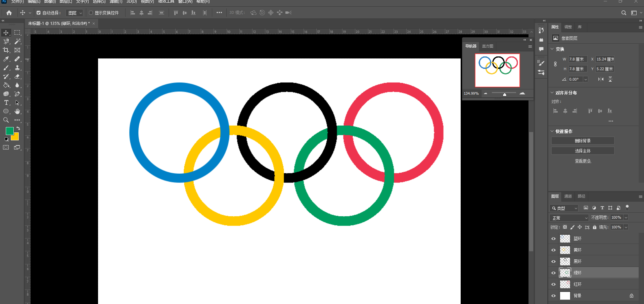
Task: Collapse the 对齐并分布 section
Action: click(x=552, y=92)
